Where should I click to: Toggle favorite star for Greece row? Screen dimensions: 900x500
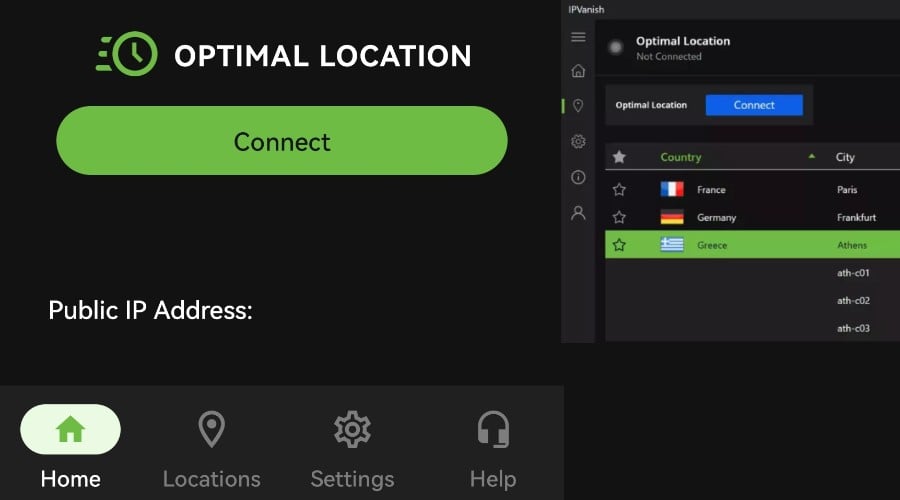tap(619, 245)
